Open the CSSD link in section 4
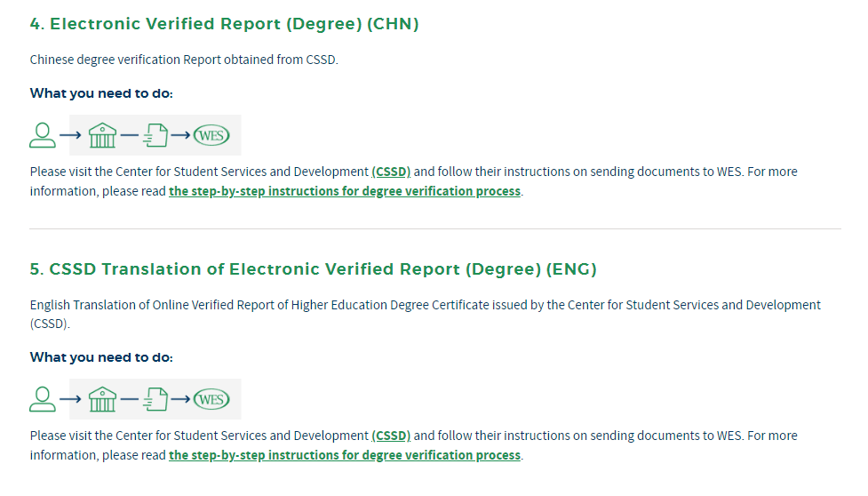Viewport: 868px width, 496px height. pos(391,172)
